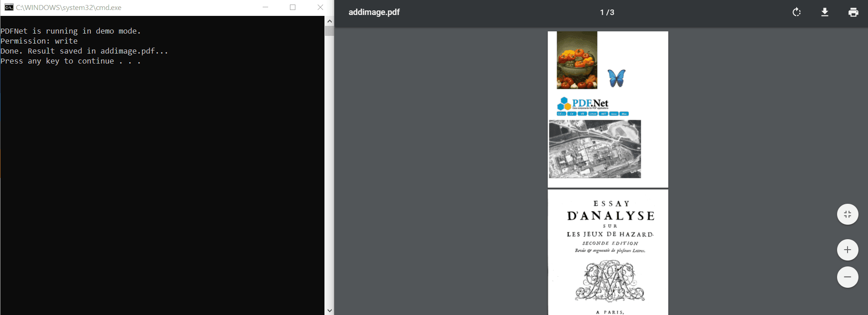Download the addimage.pdf file

coord(825,12)
